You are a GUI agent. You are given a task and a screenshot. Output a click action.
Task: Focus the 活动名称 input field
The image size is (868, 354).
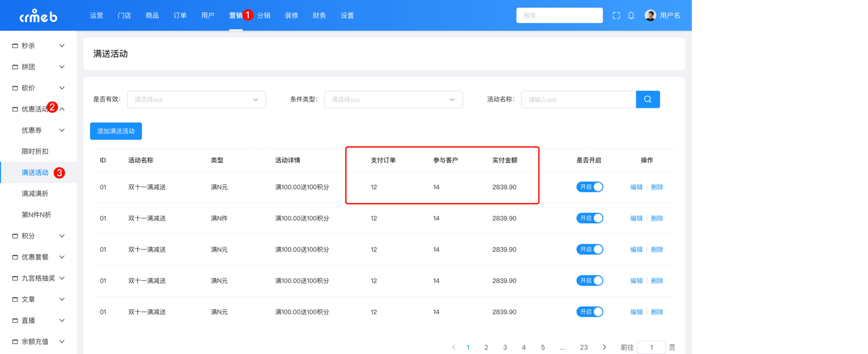[x=578, y=99]
